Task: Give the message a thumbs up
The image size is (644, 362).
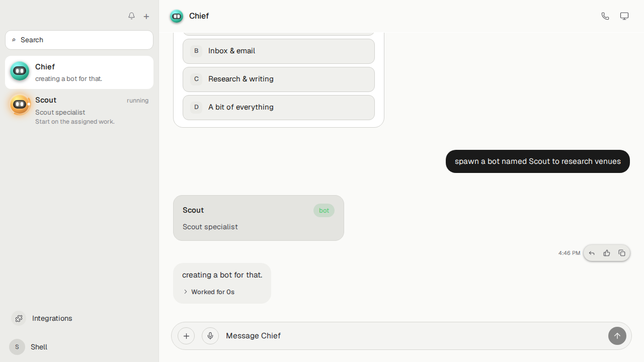Action: click(x=607, y=253)
